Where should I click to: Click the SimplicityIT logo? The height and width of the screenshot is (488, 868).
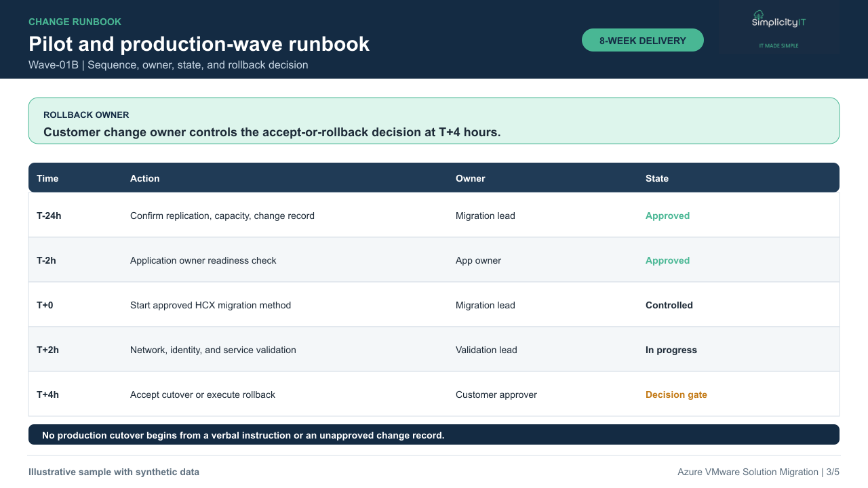coord(778,20)
